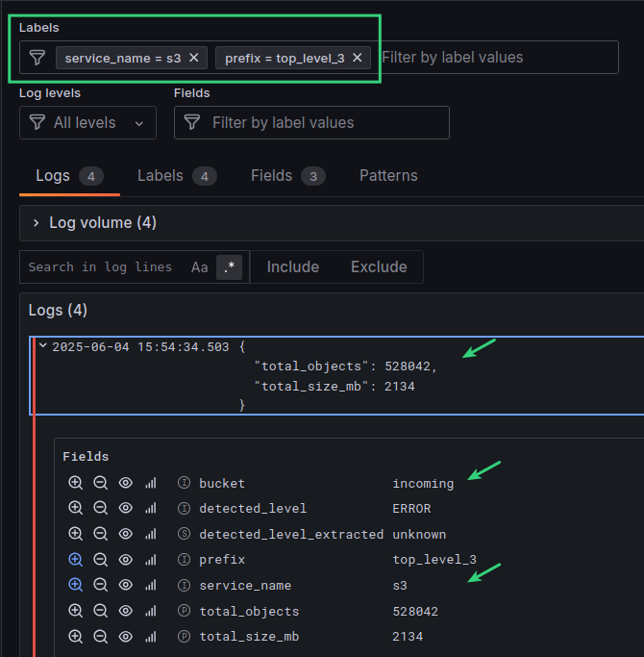The width and height of the screenshot is (644, 657).
Task: Click the Fields 'Filter by label values' input
Action: click(x=311, y=123)
